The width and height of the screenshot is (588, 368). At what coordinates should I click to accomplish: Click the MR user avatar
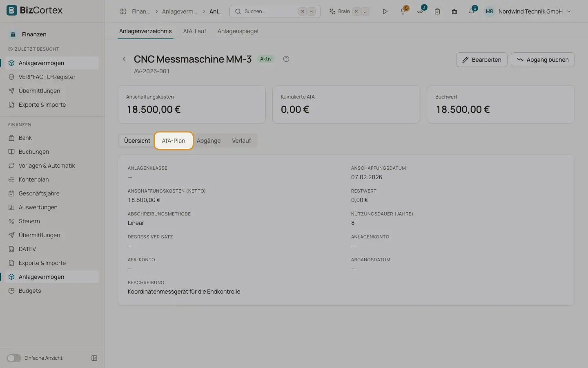coord(490,11)
